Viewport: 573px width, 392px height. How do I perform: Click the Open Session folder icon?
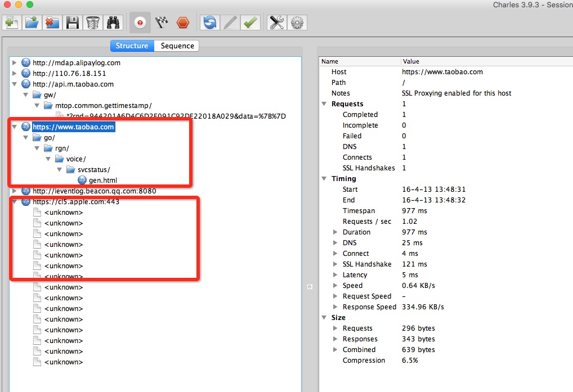tap(32, 22)
